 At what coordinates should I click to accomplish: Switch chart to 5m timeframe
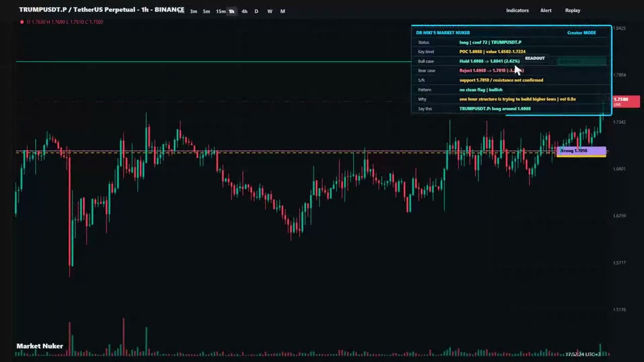point(206,11)
